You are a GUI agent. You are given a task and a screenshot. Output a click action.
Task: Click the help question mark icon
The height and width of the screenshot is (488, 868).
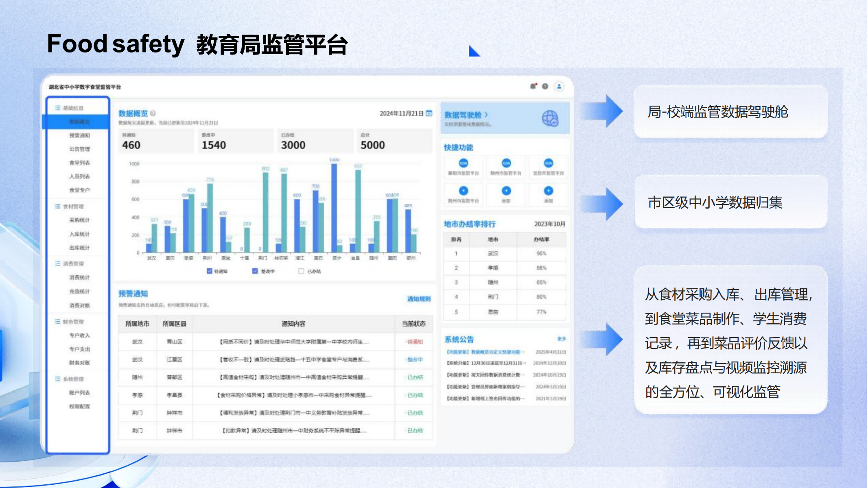pyautogui.click(x=545, y=86)
